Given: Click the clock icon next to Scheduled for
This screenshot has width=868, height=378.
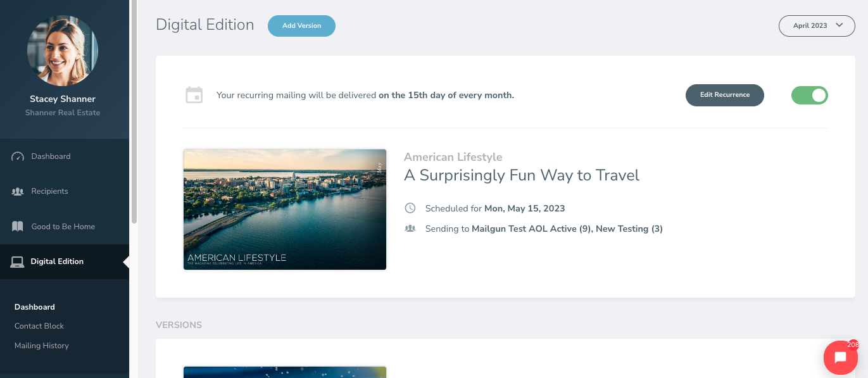Looking at the screenshot, I should point(410,208).
